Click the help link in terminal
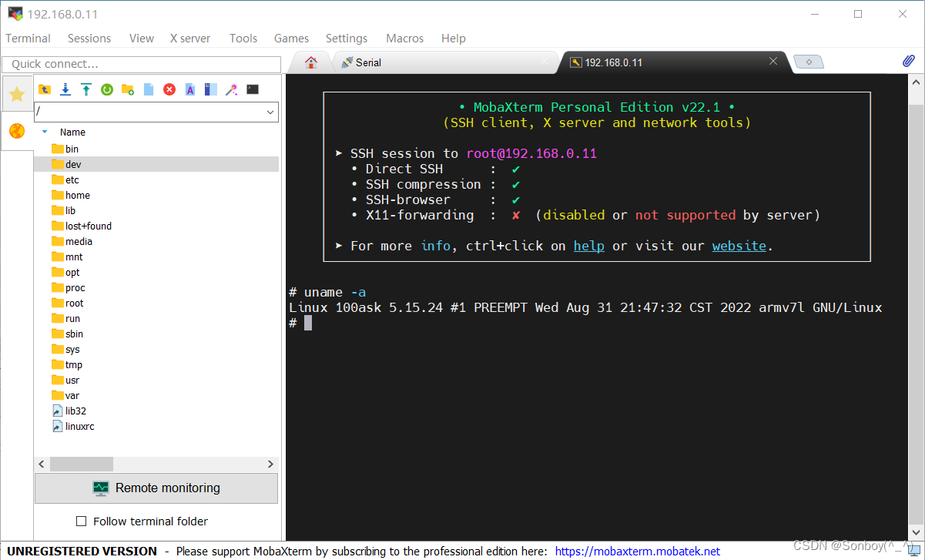925x560 pixels. (x=588, y=246)
